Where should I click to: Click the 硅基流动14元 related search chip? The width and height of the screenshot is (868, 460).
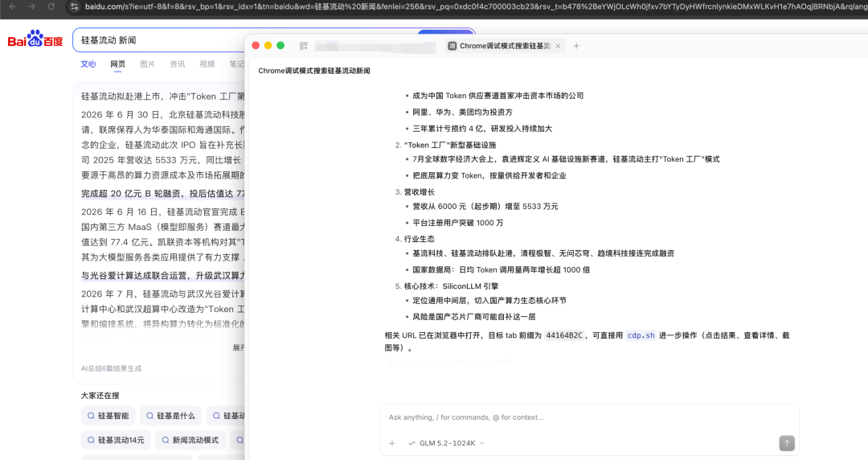click(x=116, y=440)
